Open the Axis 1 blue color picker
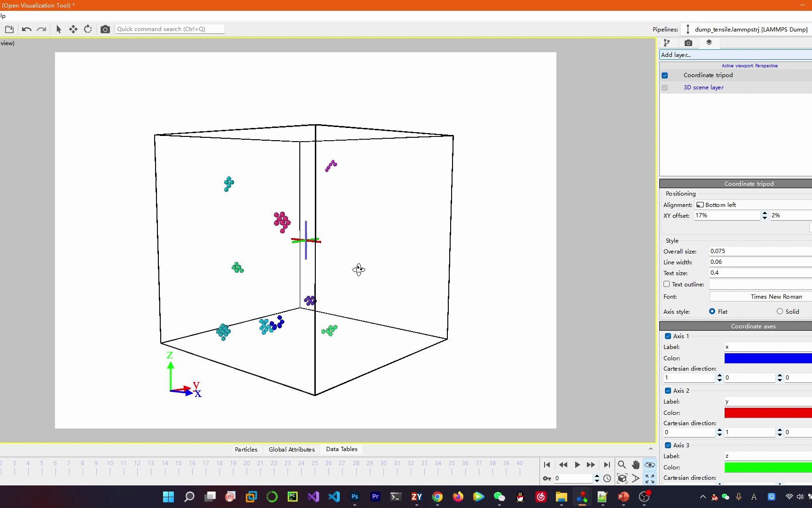 (768, 358)
